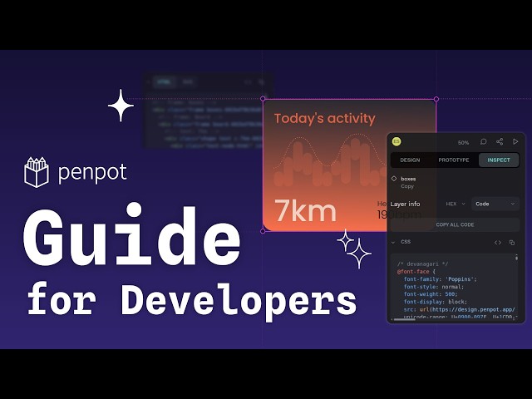
Task: Click the horizontal scrollbar under CSS code
Action: click(404, 319)
